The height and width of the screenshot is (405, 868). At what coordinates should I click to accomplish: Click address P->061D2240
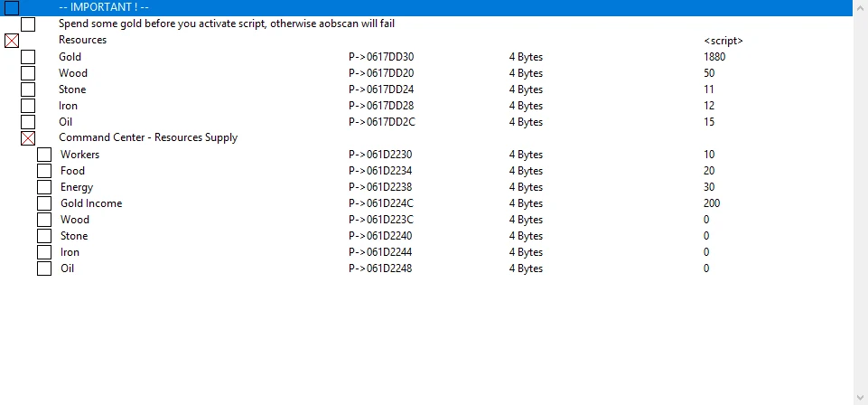[x=380, y=235]
